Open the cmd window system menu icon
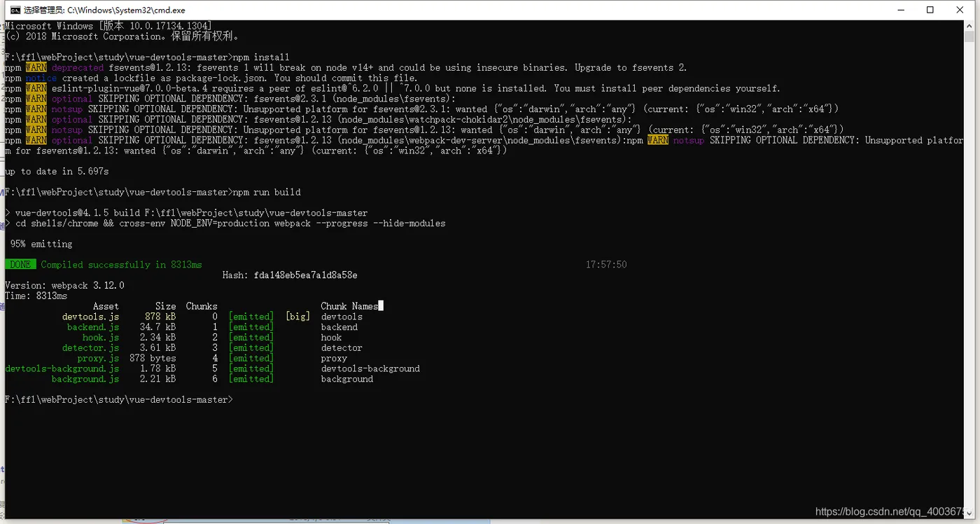This screenshot has height=524, width=980. (15, 10)
